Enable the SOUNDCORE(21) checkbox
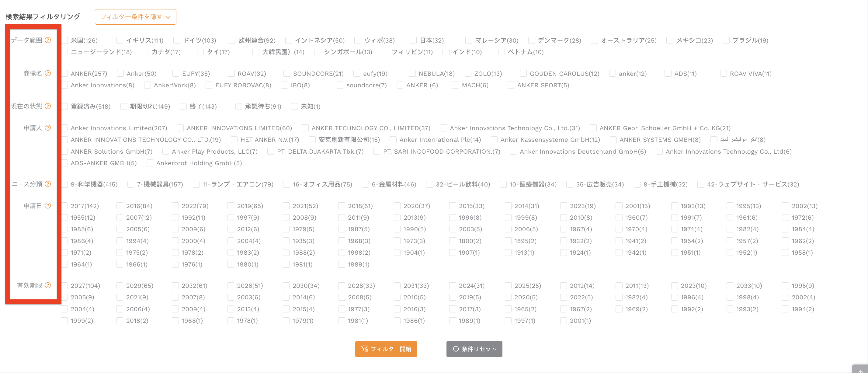Image resolution: width=868 pixels, height=373 pixels. pos(287,73)
